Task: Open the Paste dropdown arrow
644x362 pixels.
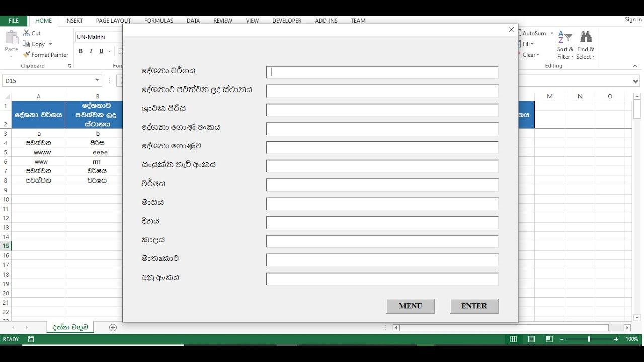Action: click(11, 56)
